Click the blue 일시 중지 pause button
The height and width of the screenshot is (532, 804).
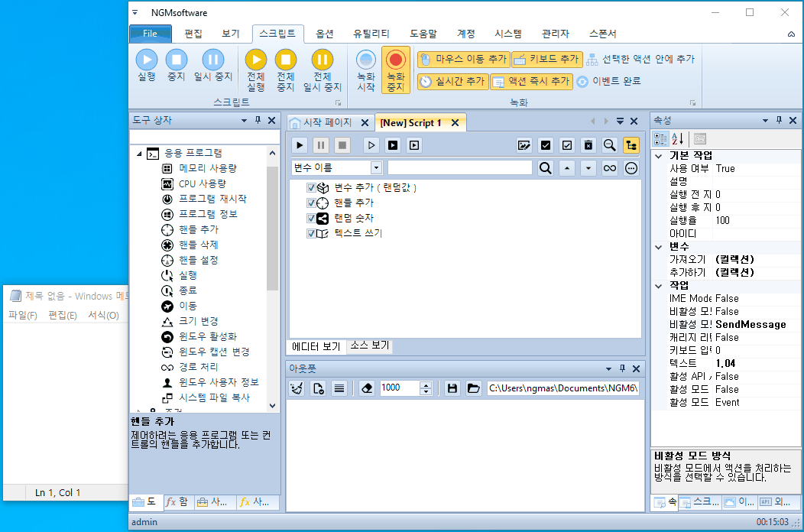tap(213, 65)
